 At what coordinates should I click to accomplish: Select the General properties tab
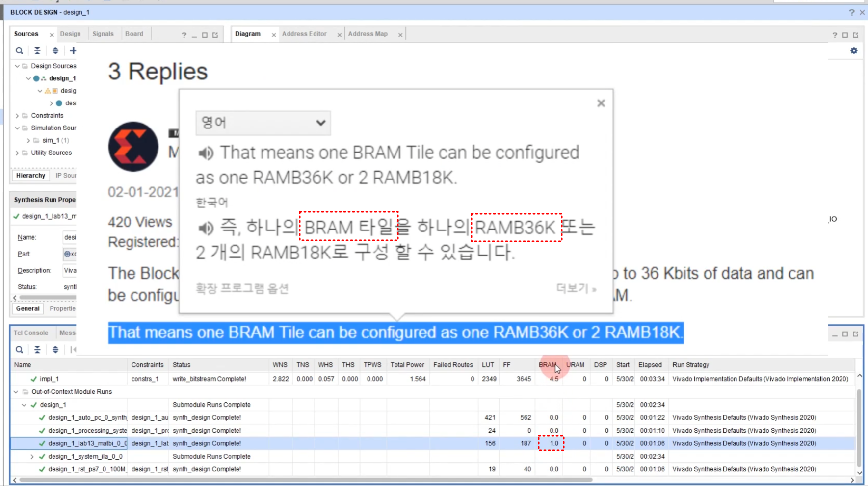coord(27,308)
